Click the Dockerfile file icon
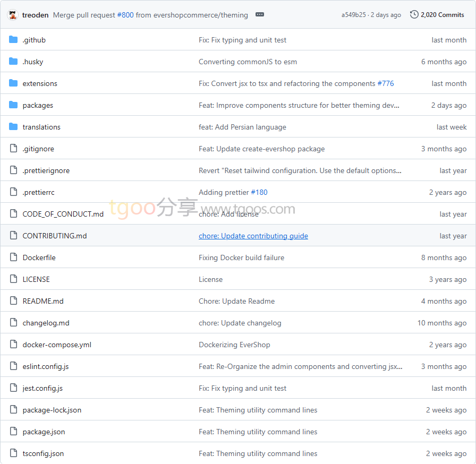 13,257
